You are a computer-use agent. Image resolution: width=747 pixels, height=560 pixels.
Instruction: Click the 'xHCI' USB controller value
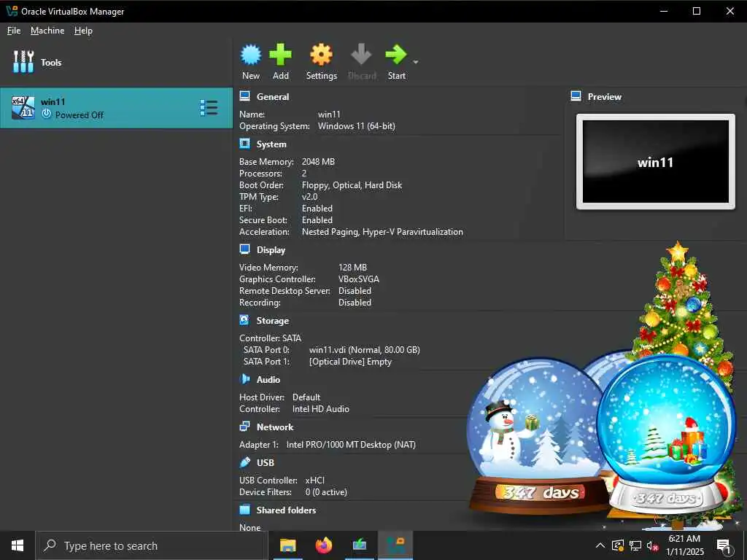click(315, 481)
